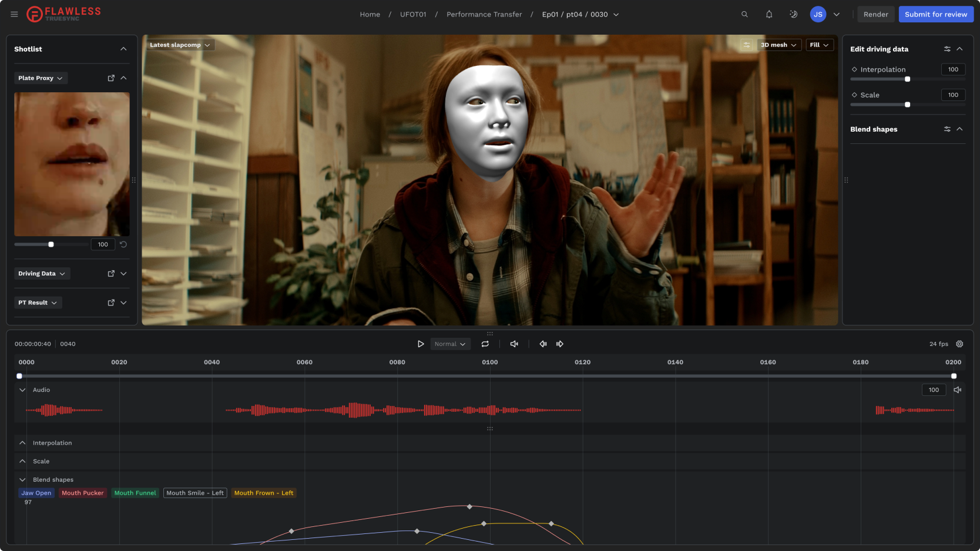Open the hamburger menu
The width and height of the screenshot is (980, 551).
[x=14, y=14]
